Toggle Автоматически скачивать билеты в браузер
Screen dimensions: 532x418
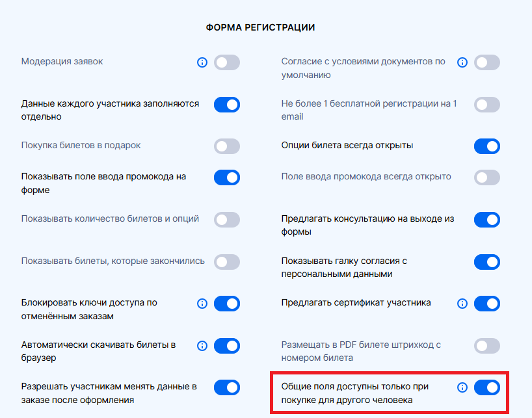click(x=227, y=345)
